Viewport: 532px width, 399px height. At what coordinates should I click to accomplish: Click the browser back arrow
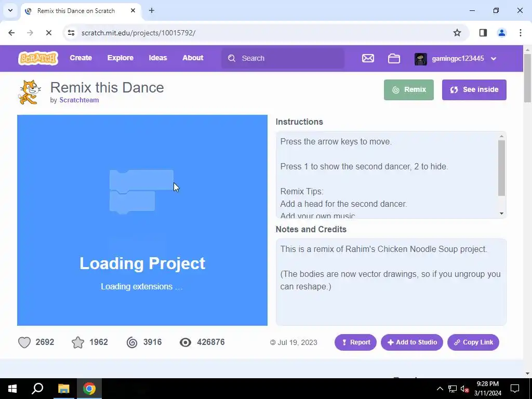tap(11, 33)
